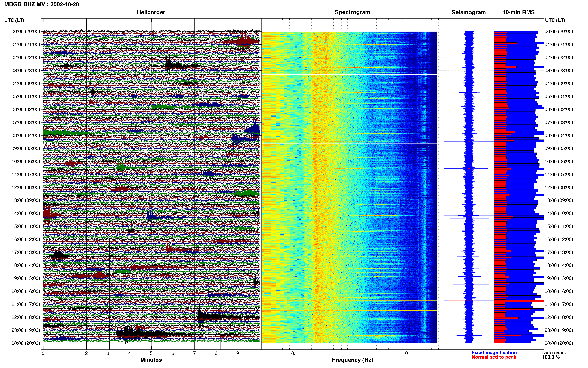The image size is (588, 368).
Task: Click 13:00 (09:00) label on RMS axis
Action: click(x=559, y=200)
